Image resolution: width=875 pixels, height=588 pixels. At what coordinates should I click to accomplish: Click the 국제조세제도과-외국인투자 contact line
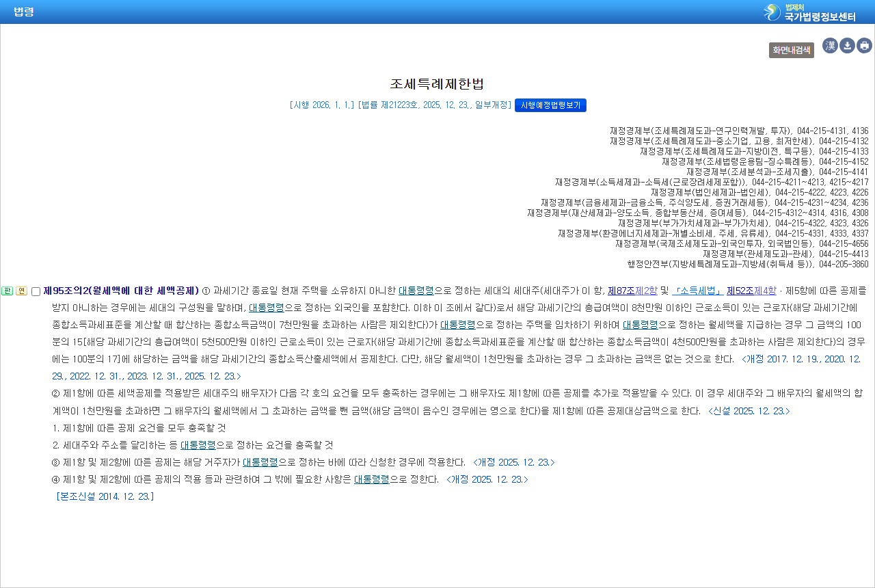click(742, 243)
